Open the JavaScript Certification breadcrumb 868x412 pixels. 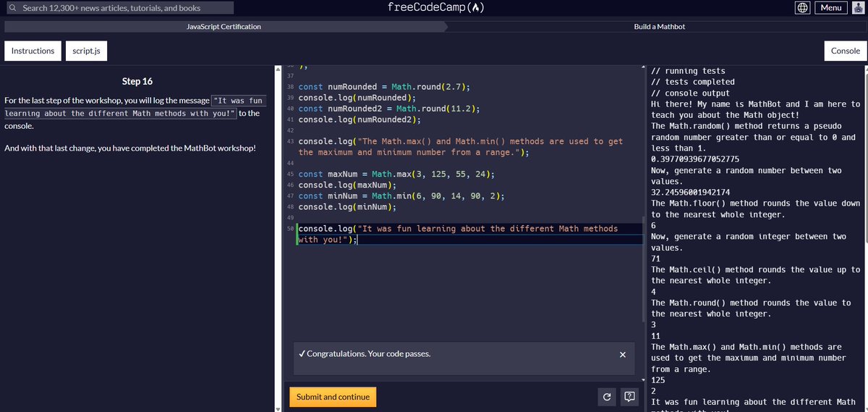click(224, 27)
